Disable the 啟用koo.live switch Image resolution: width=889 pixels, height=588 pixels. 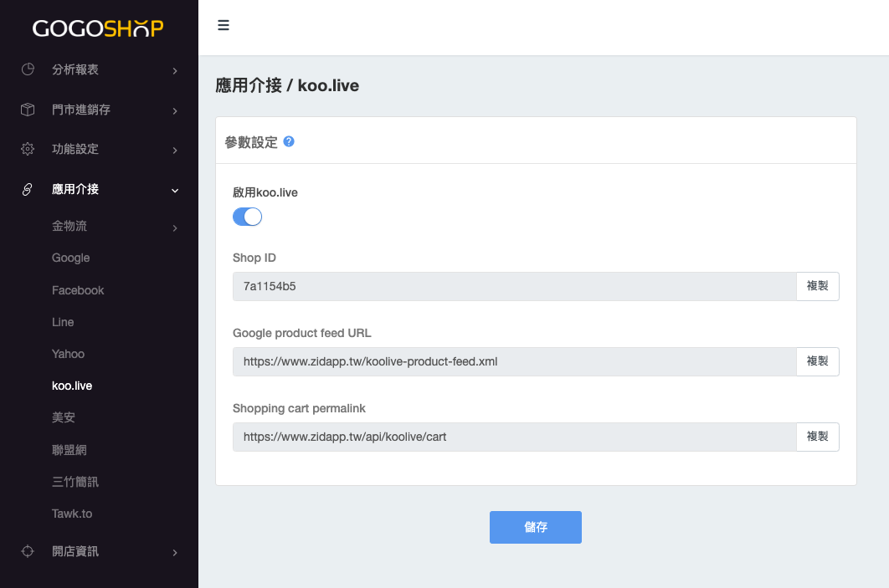(x=247, y=217)
